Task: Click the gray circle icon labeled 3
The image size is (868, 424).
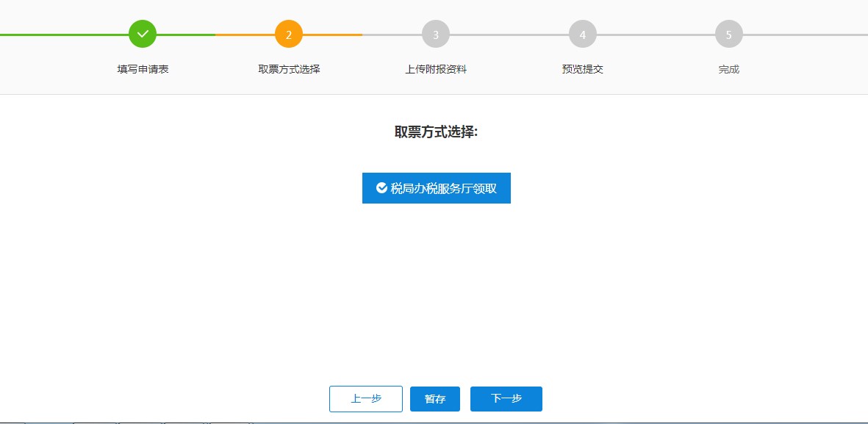Action: tap(435, 32)
